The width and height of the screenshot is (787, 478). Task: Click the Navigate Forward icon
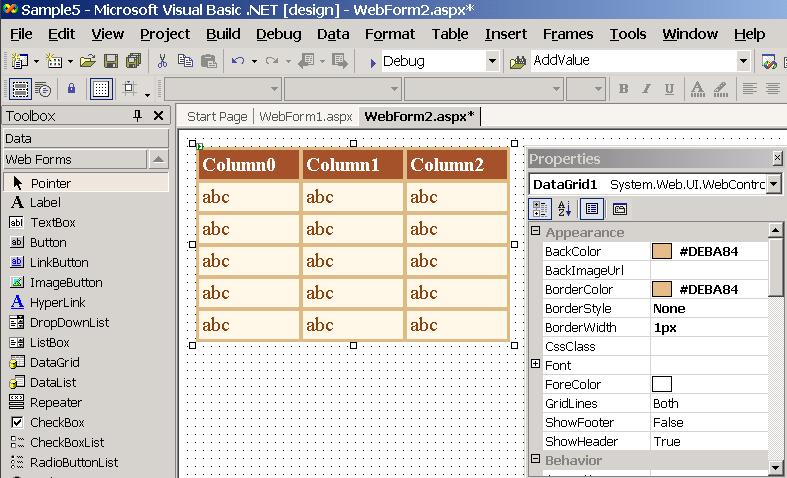pos(340,61)
